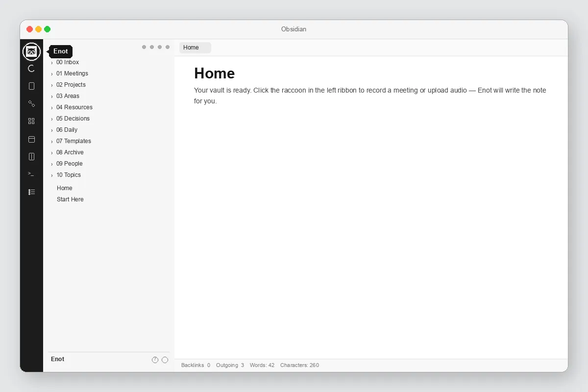The width and height of the screenshot is (588, 392).
Task: Click the Enot raccoon icon in the ribbon
Action: (31, 51)
